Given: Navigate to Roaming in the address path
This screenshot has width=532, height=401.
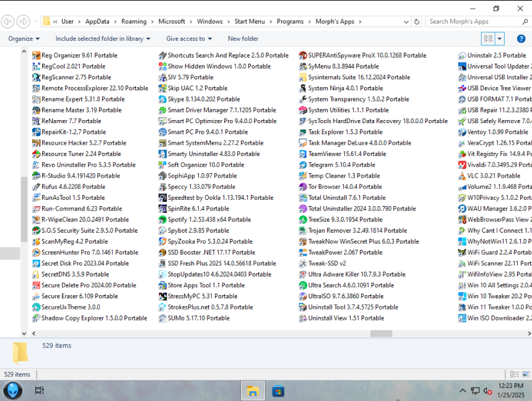Looking at the screenshot, I should click(x=134, y=22).
